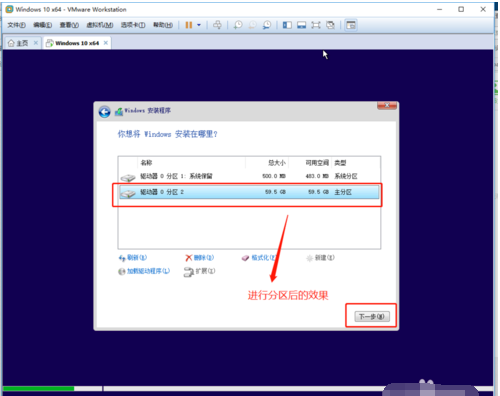The height and width of the screenshot is (396, 500).
Task: Go back in Windows setup wizard
Action: point(104,112)
